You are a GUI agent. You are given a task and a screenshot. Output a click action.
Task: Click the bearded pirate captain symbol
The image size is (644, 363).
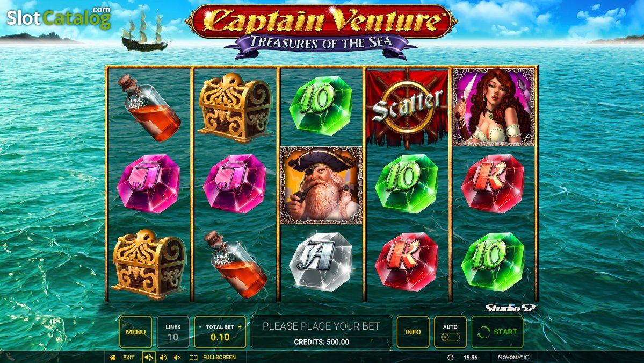(x=321, y=185)
